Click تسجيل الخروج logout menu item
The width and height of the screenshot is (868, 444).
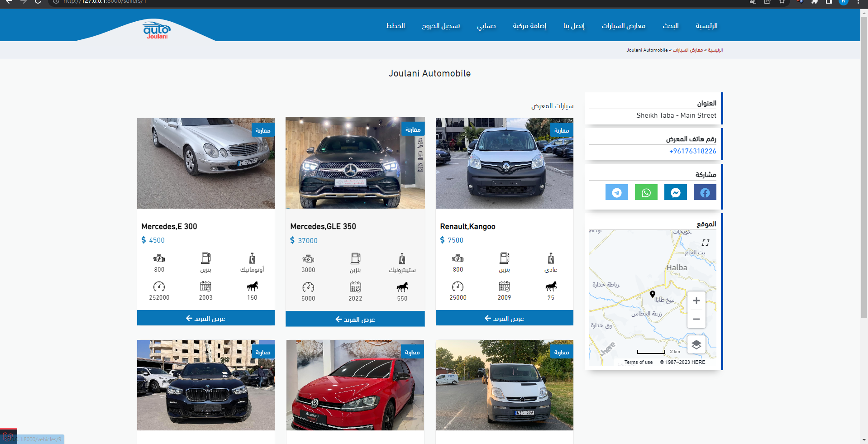pyautogui.click(x=441, y=26)
